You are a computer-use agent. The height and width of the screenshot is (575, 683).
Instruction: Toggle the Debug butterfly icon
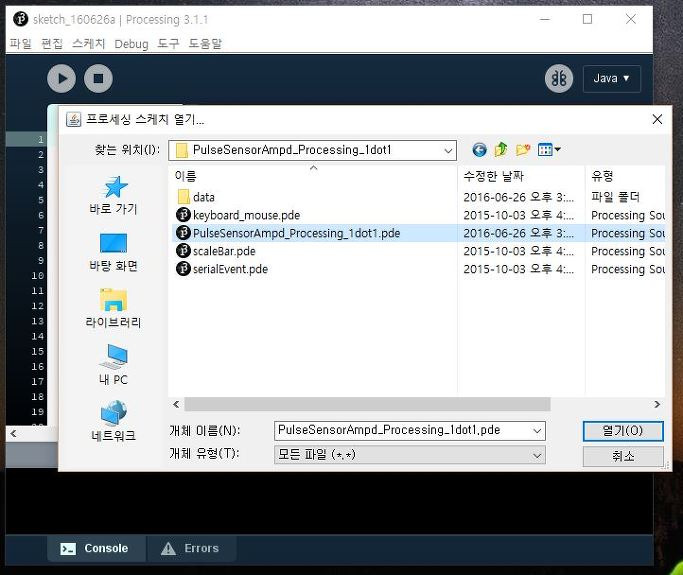coord(559,78)
